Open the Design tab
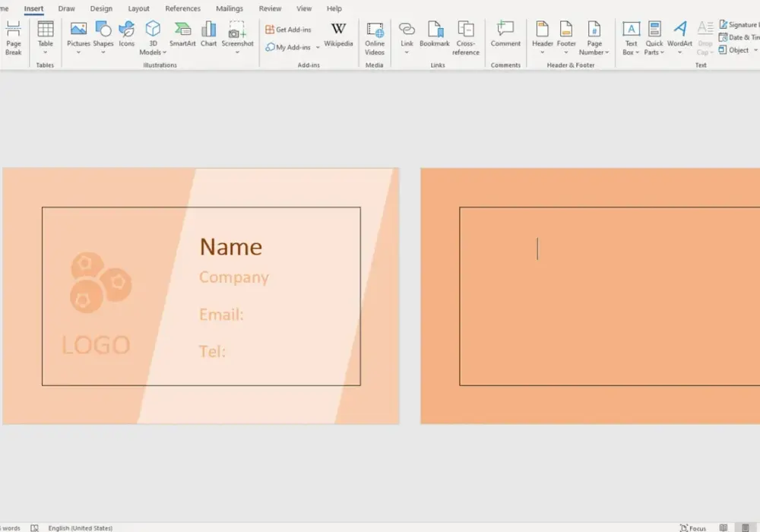Viewport: 760px width, 532px height. (x=101, y=8)
